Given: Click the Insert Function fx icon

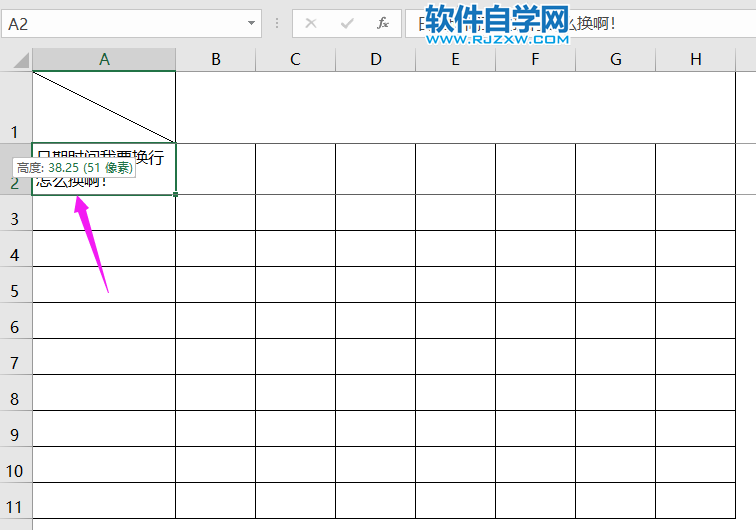Looking at the screenshot, I should click(x=382, y=23).
